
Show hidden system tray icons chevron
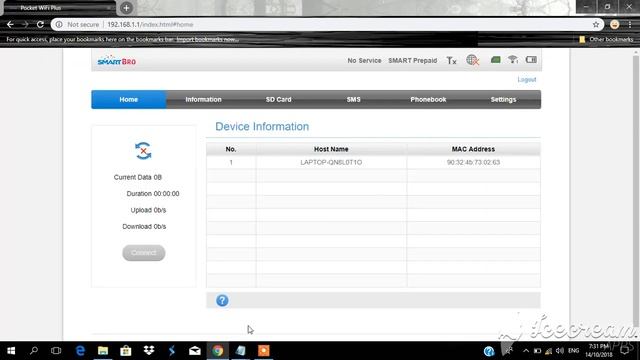point(526,351)
